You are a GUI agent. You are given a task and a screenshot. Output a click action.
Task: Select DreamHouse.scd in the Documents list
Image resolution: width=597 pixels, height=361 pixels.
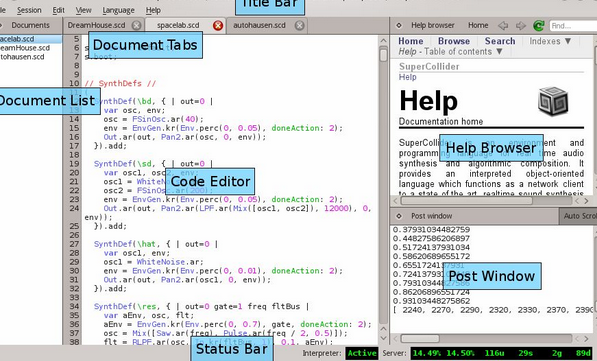[25, 48]
